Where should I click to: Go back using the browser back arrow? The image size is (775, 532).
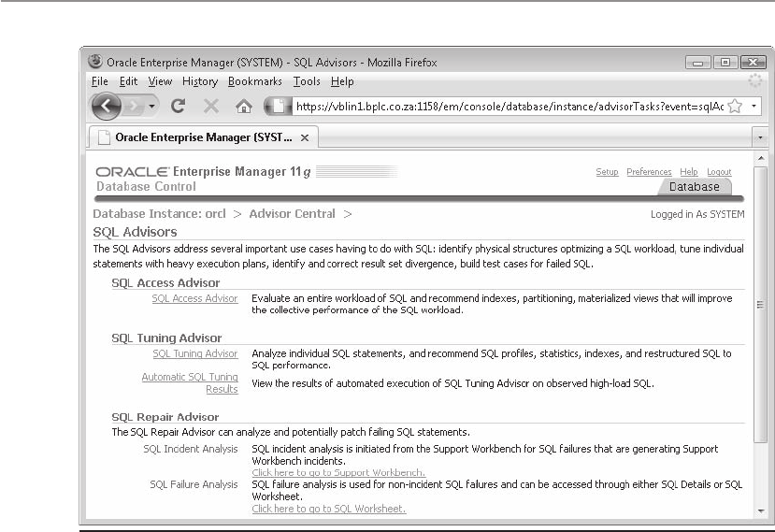[106, 106]
